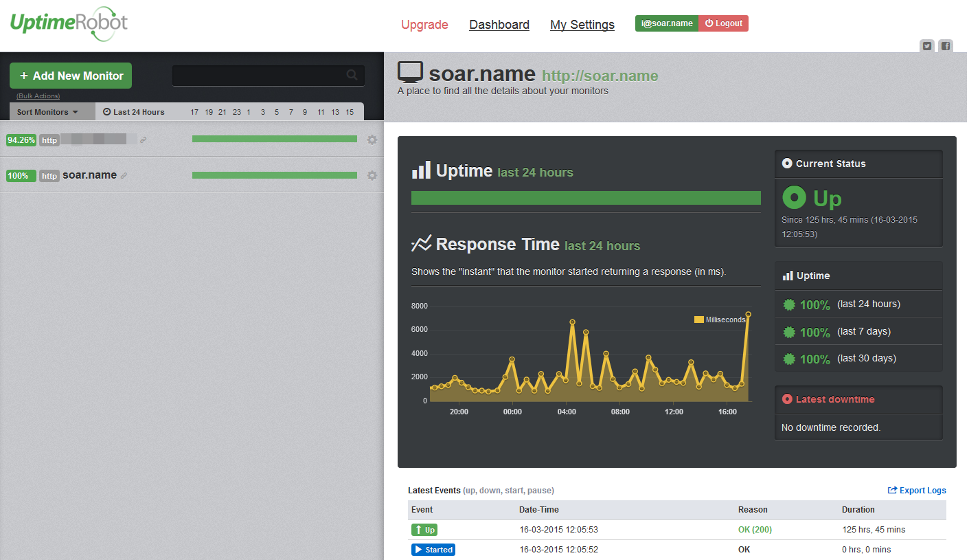Click the Facebook icon in header
Image resolution: width=980 pixels, height=560 pixels.
(946, 46)
